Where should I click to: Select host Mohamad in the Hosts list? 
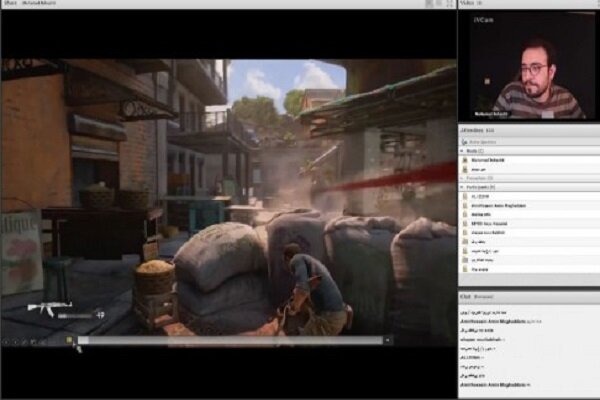point(529,160)
